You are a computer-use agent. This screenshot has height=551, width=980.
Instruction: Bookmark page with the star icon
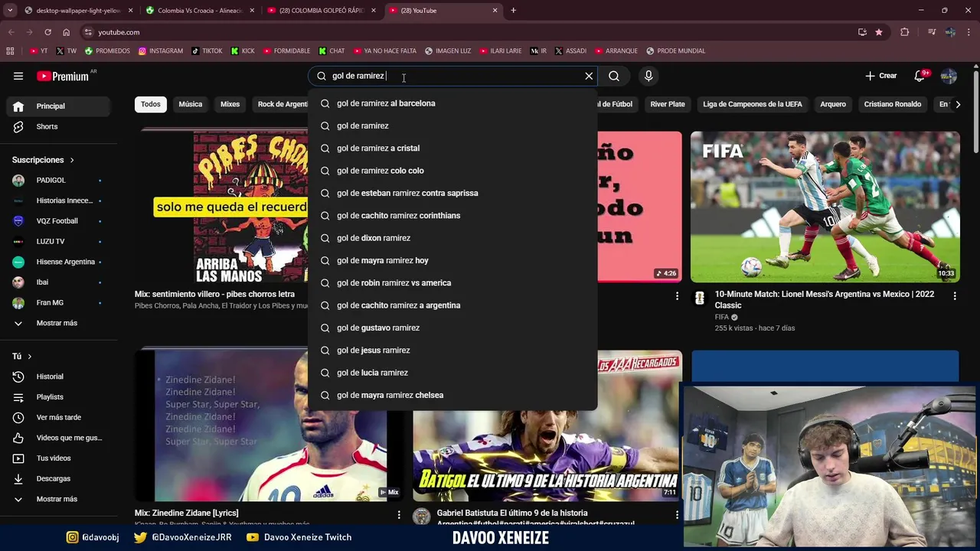coord(879,32)
